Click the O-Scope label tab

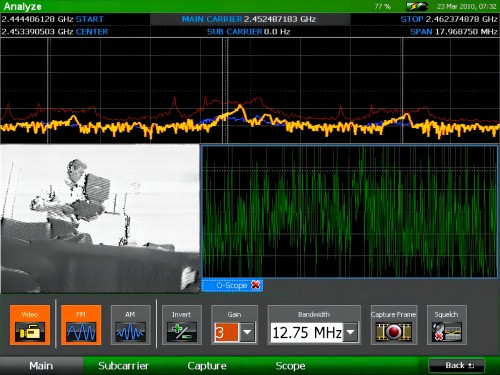click(x=232, y=285)
